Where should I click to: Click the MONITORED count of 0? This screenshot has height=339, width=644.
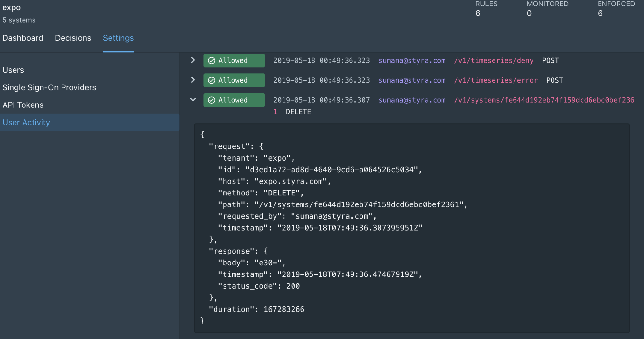529,13
